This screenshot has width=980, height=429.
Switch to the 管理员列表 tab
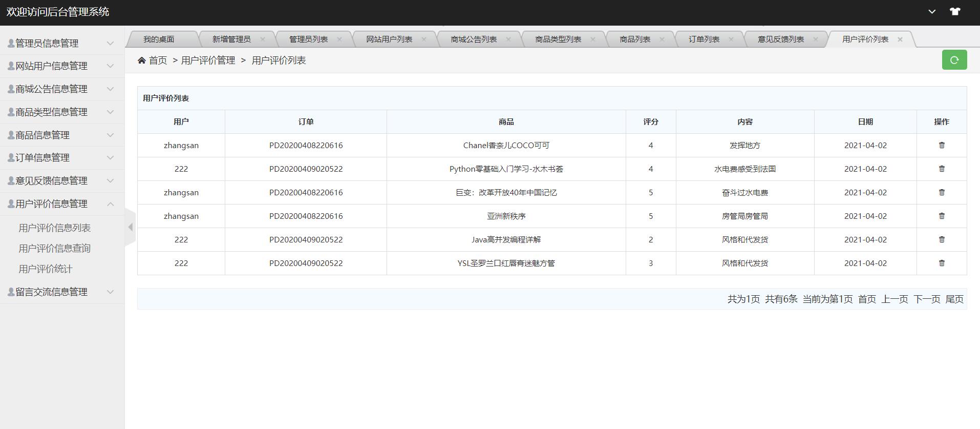click(x=308, y=39)
